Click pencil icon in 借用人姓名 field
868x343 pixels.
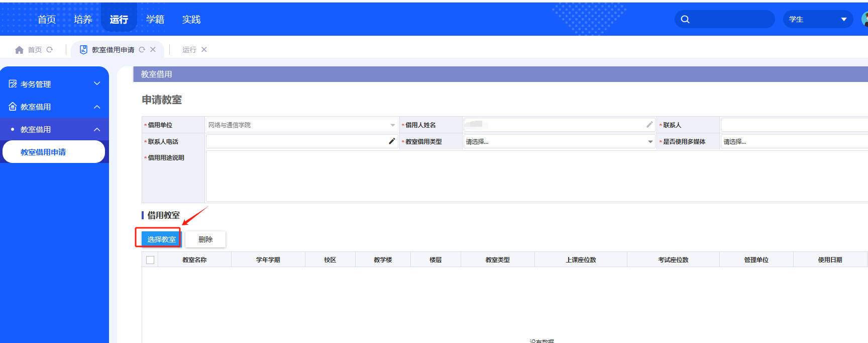[x=649, y=125]
